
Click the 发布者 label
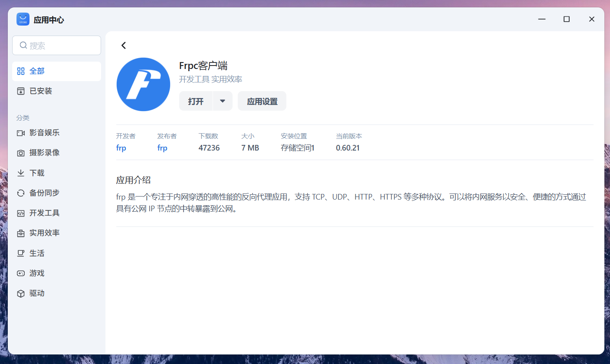pyautogui.click(x=167, y=136)
